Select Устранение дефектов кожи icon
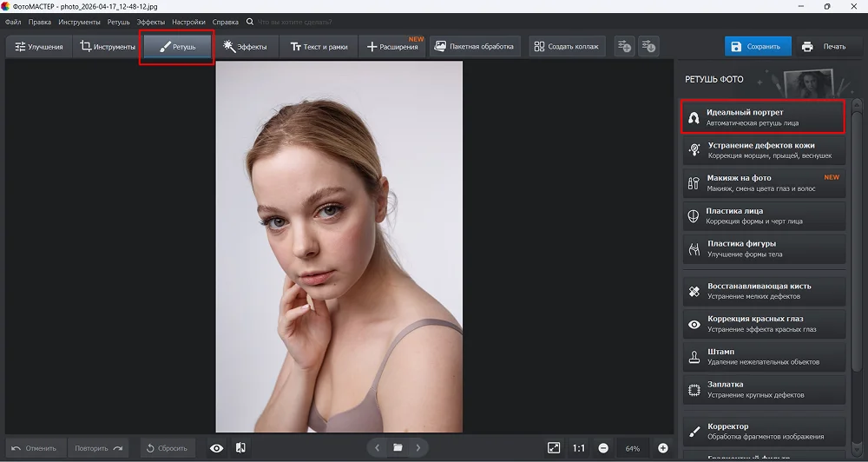868x462 pixels. [x=694, y=149]
